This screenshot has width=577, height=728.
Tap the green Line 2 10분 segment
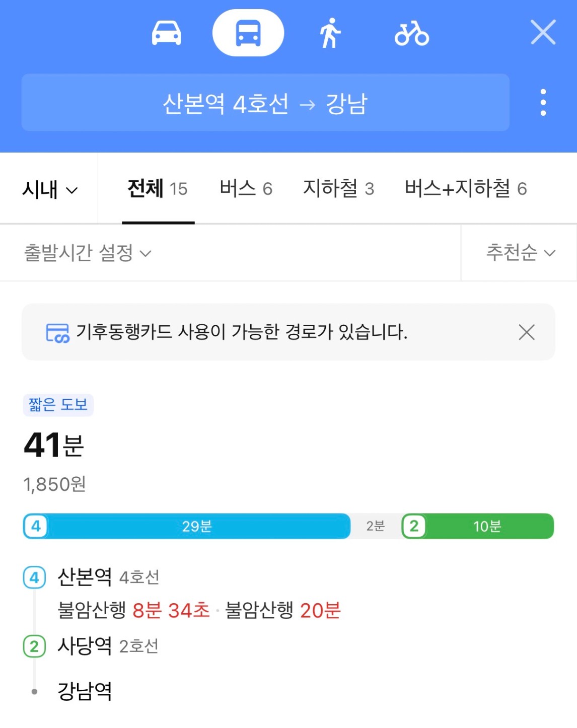486,526
